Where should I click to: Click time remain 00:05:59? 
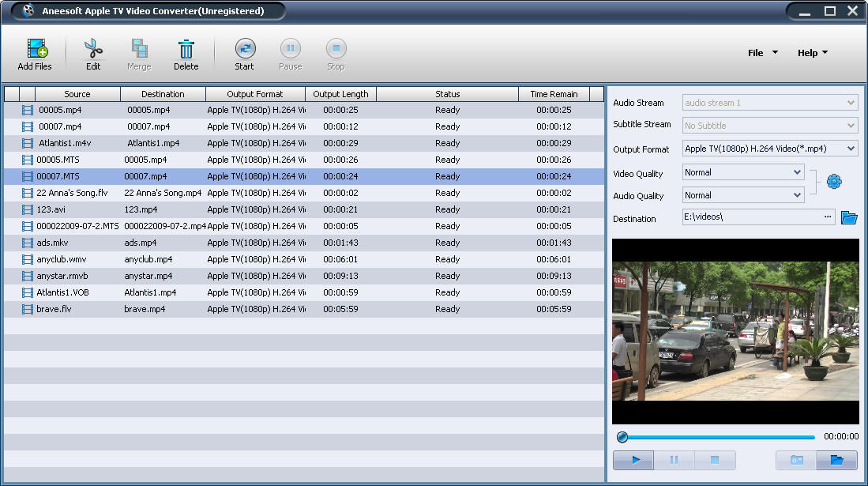point(554,310)
